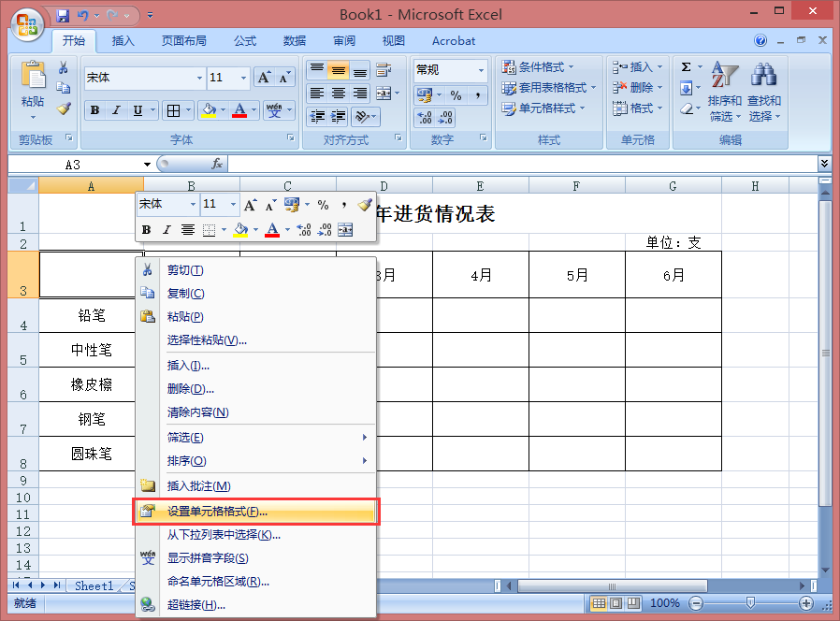Open Sort and Filter (排序和筛选)
Image resolution: width=840 pixels, height=621 pixels.
pos(724,92)
